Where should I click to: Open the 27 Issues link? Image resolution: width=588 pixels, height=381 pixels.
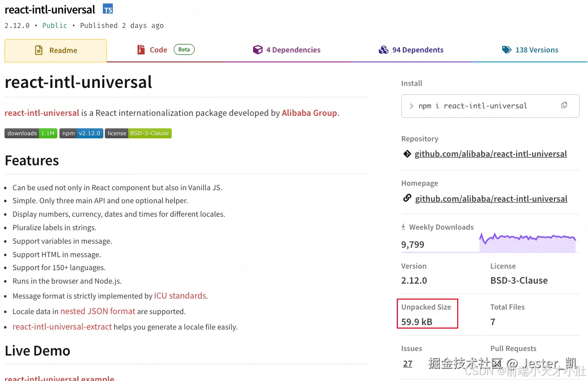click(407, 364)
